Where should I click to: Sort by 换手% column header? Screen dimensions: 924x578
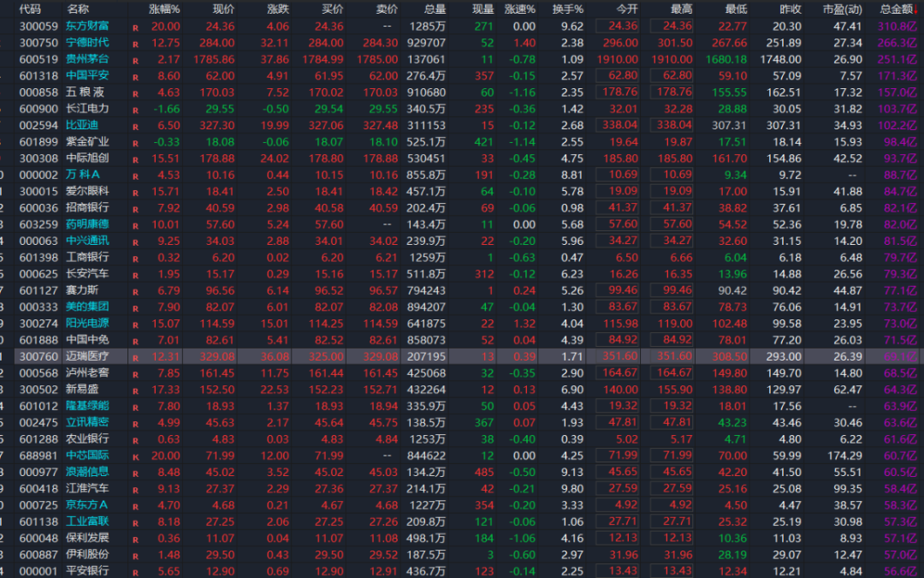[x=568, y=9]
